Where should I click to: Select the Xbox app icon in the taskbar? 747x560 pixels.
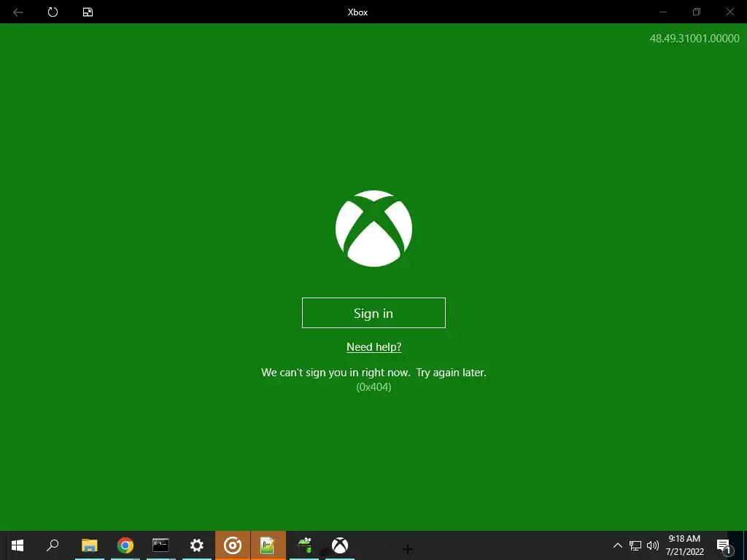pyautogui.click(x=340, y=545)
